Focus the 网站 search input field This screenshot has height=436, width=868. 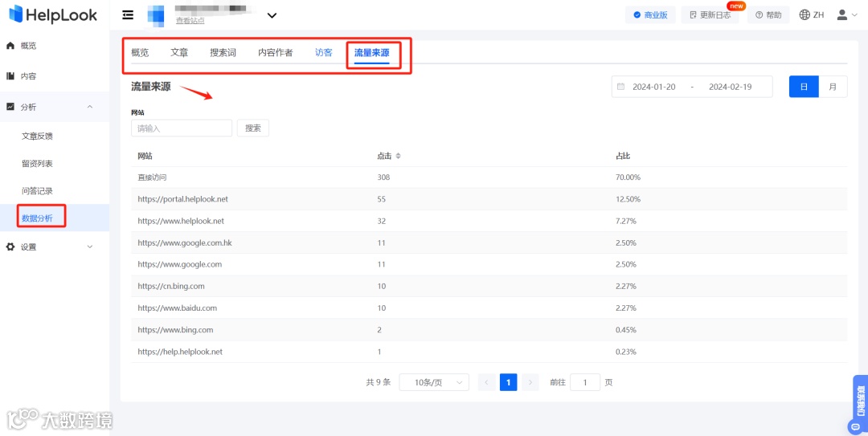[x=182, y=128]
